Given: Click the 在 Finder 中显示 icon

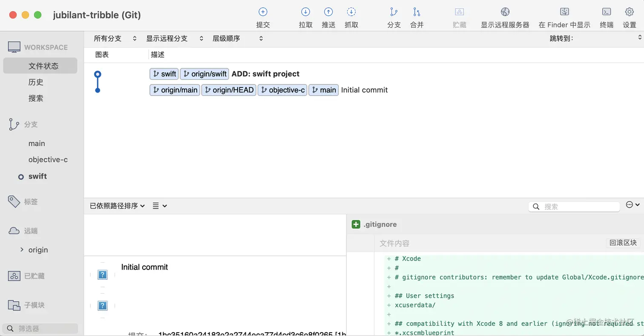Looking at the screenshot, I should [x=564, y=12].
